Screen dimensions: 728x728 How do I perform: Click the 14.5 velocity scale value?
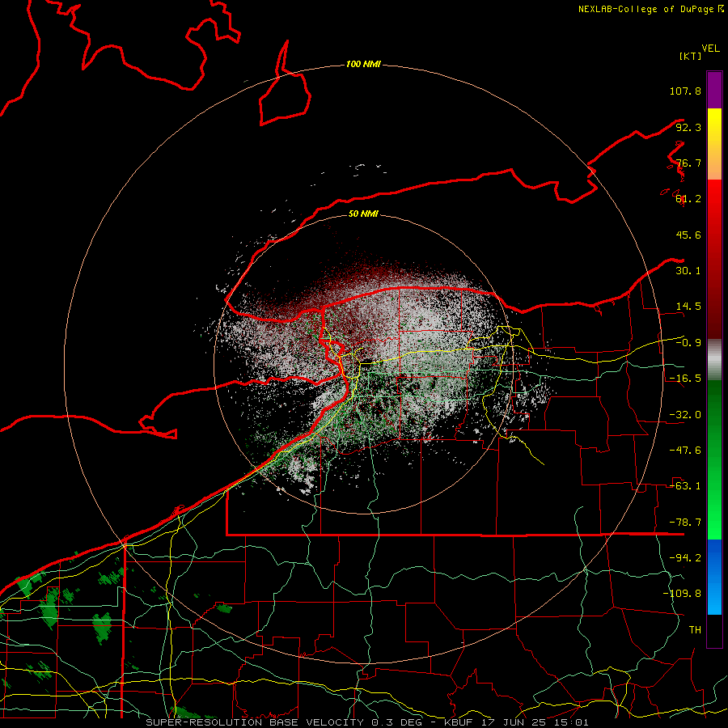pos(688,307)
